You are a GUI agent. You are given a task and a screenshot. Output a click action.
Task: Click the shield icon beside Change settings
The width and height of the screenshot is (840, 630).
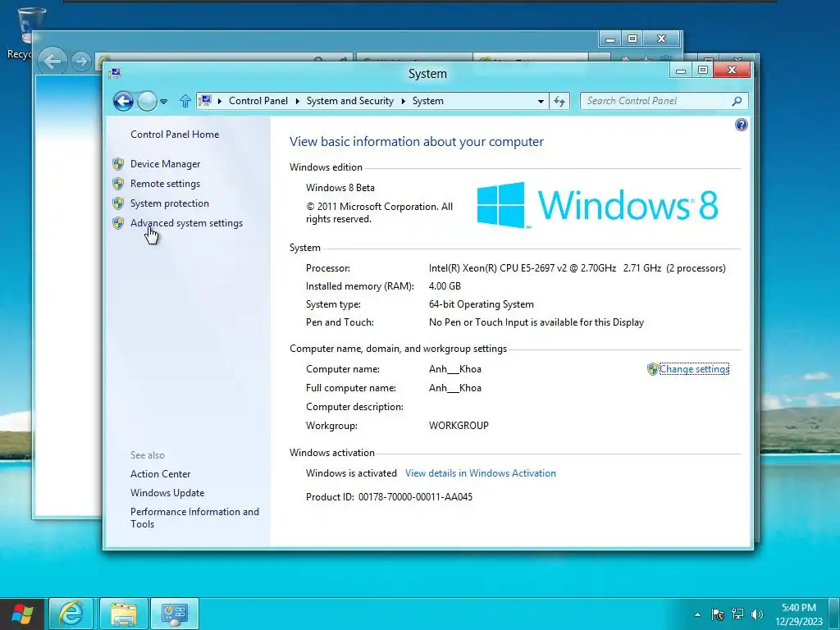point(652,369)
